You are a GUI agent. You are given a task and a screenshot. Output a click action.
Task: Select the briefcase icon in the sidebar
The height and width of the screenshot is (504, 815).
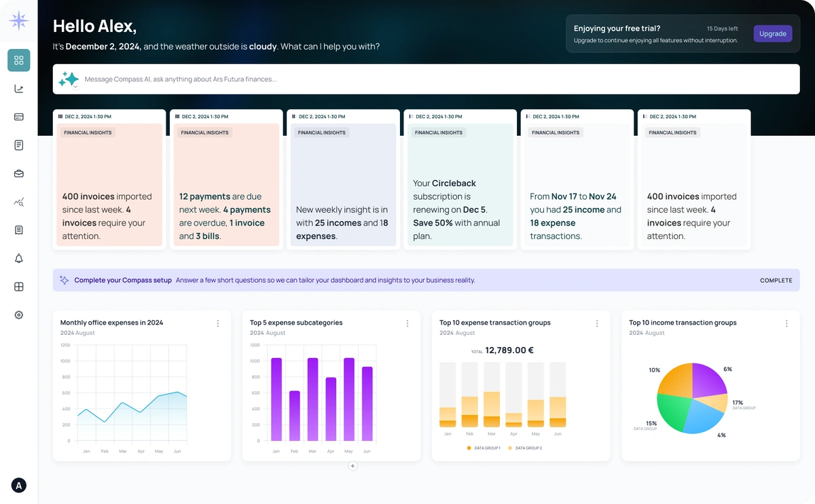click(x=18, y=173)
